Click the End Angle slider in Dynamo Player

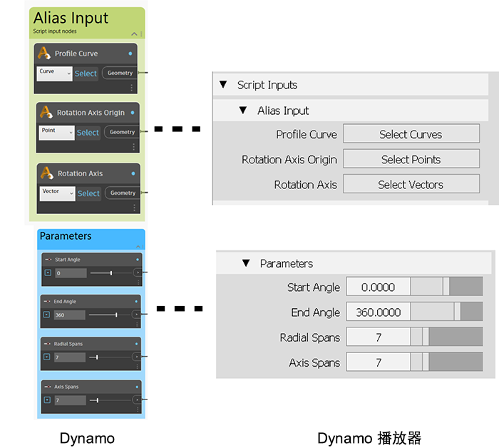(446, 312)
